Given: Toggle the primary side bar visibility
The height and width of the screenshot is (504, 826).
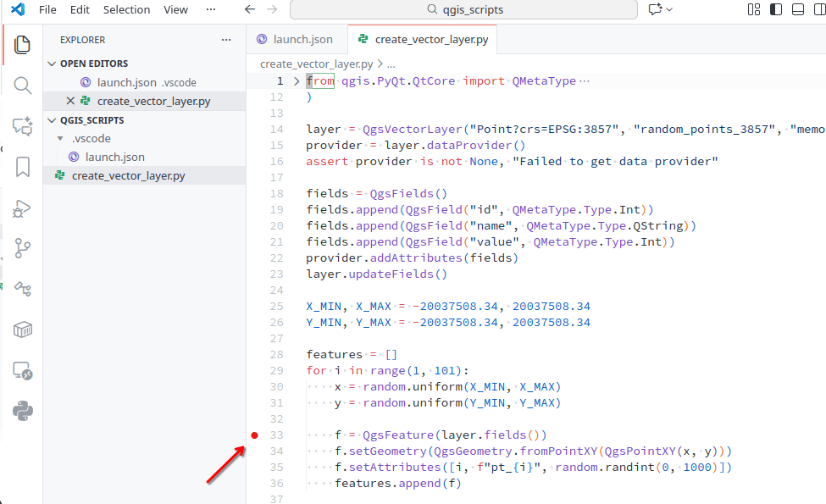Looking at the screenshot, I should (775, 9).
